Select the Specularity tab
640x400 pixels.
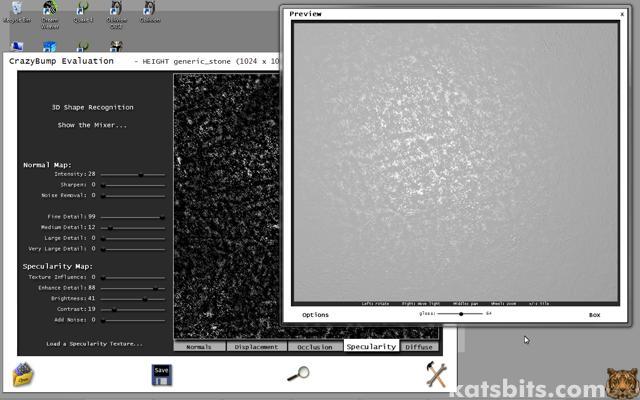[371, 346]
